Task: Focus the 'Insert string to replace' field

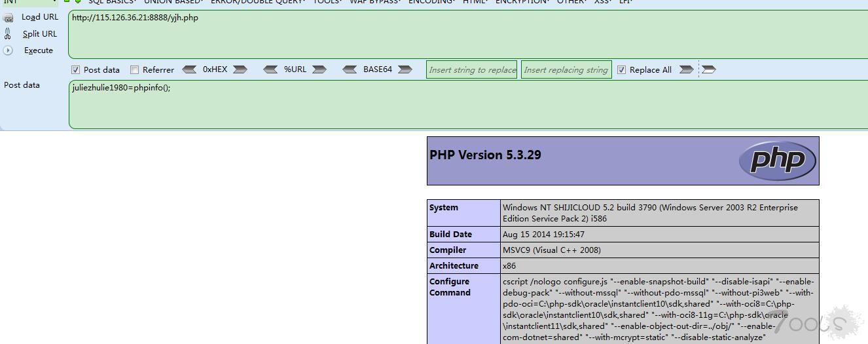Action: [472, 69]
